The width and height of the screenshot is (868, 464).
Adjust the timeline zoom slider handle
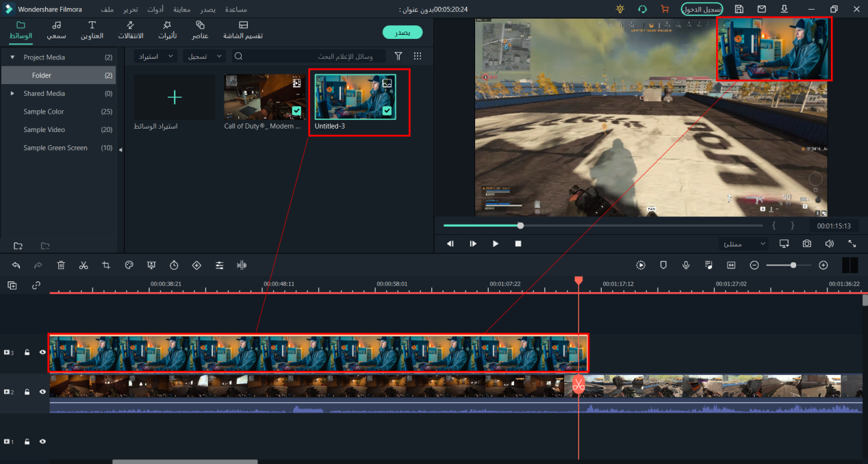[793, 265]
